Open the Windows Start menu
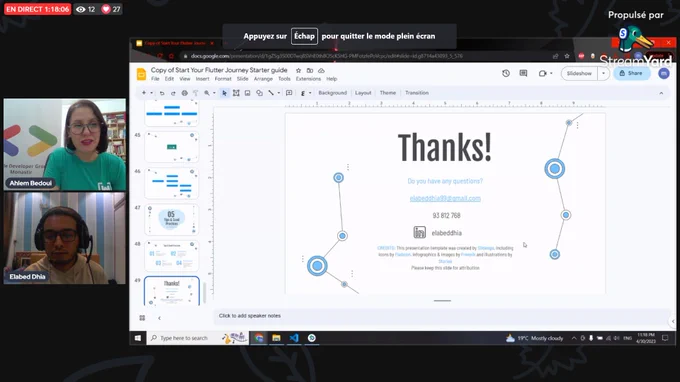Image resolution: width=680 pixels, height=382 pixels. (137, 338)
